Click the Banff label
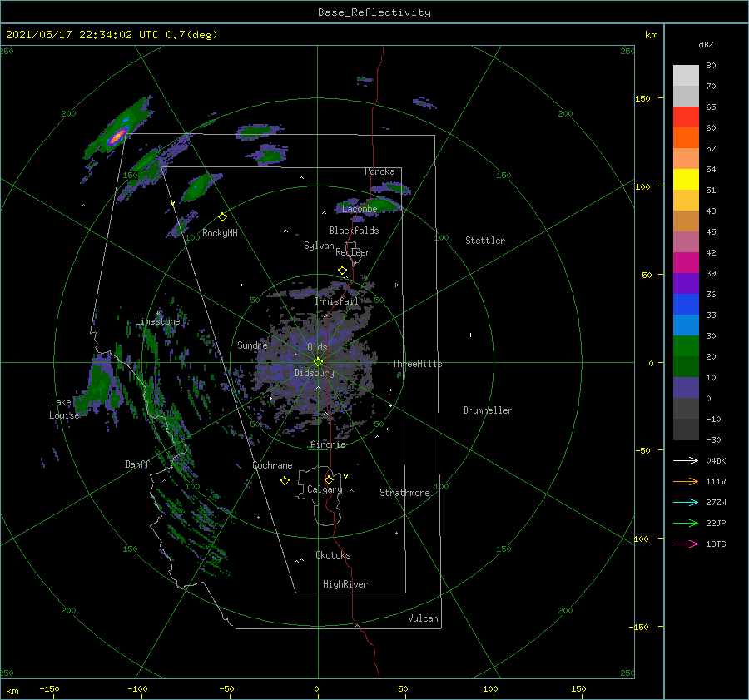Screen dimensions: 749x700 137,464
